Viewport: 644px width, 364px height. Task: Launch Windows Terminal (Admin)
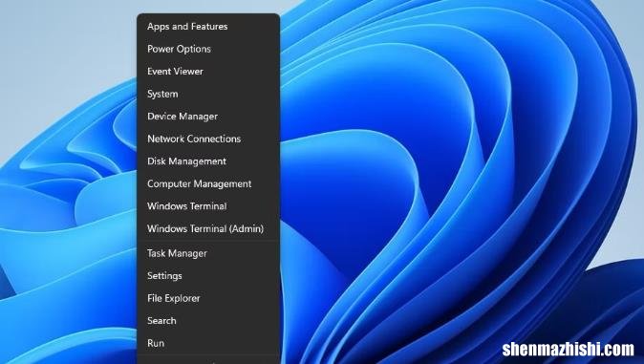point(208,229)
